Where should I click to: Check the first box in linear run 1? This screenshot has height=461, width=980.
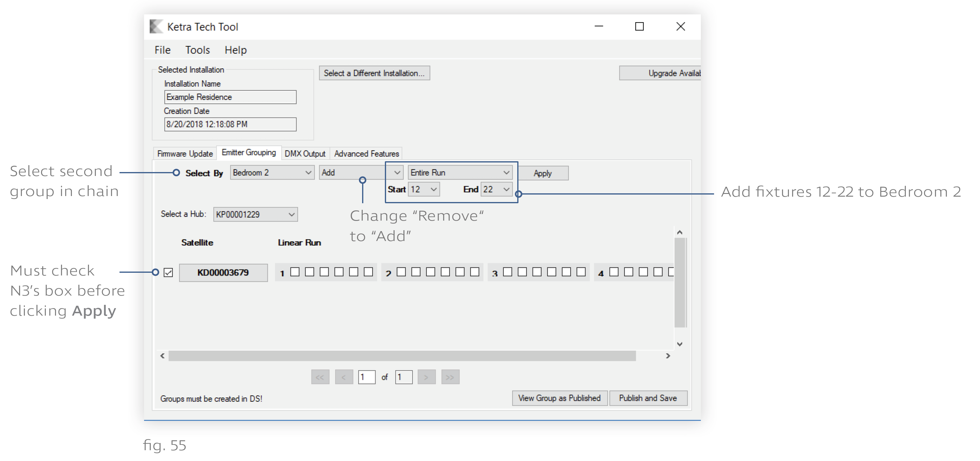coord(294,272)
